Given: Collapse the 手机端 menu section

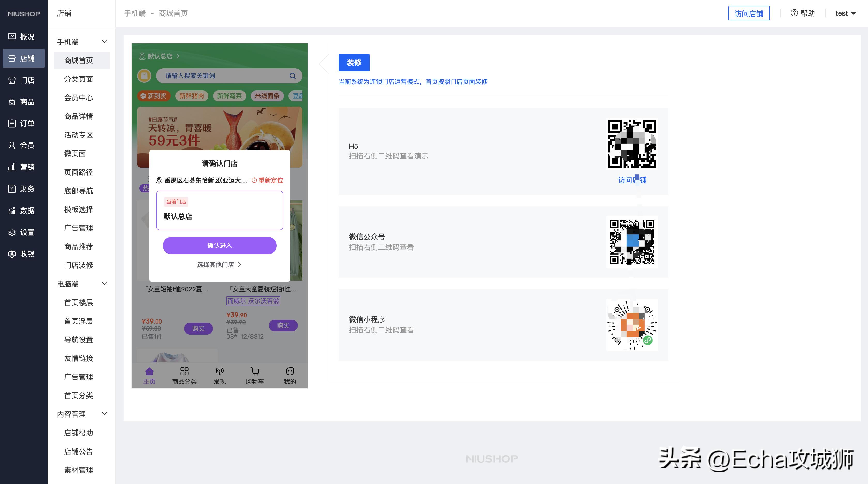Looking at the screenshot, I should [104, 41].
